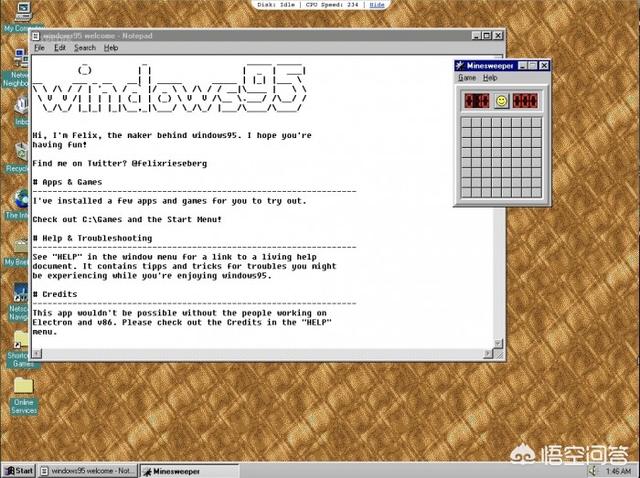Click the taskbar clock showing 1:46 AM
Screen dimensions: 640x478
[618, 471]
